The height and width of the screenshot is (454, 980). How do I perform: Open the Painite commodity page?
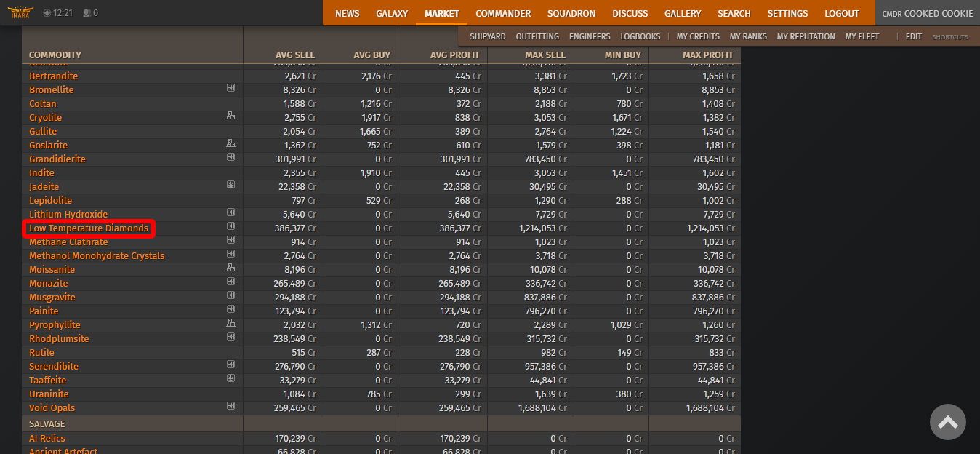(x=44, y=311)
